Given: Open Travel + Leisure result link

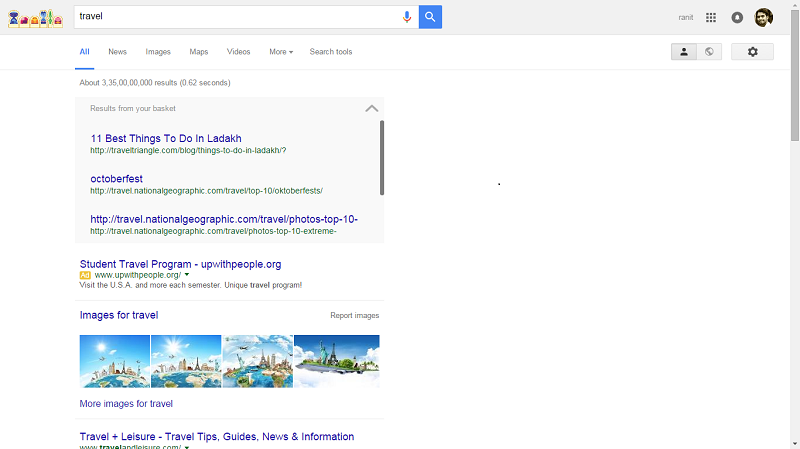Looking at the screenshot, I should (x=217, y=436).
